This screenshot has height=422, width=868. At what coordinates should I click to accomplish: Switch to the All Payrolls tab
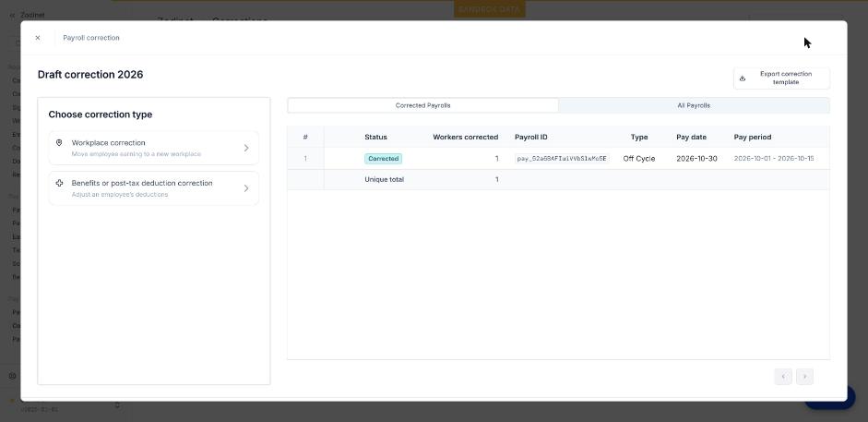694,105
